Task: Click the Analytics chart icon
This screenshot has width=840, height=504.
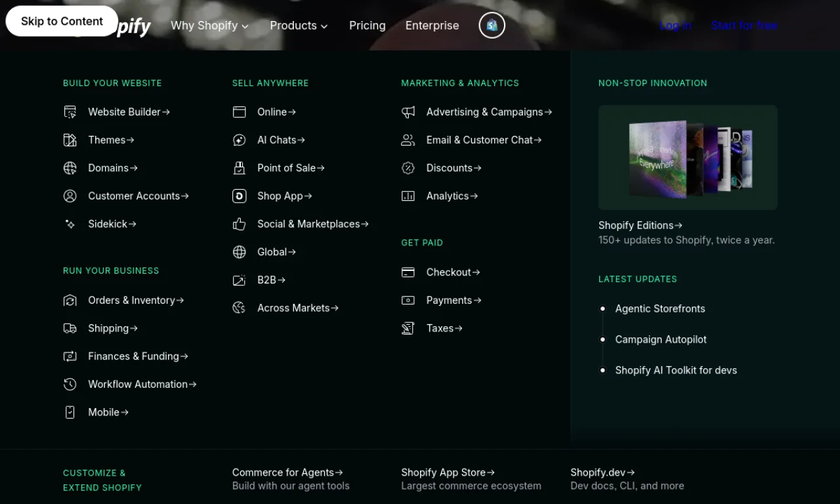Action: click(x=408, y=196)
